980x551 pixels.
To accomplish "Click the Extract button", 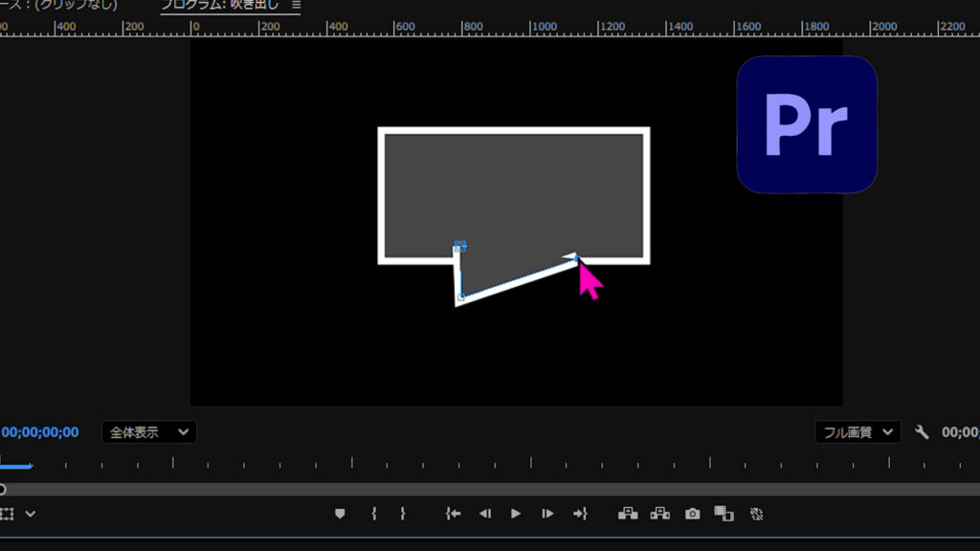I will (660, 514).
